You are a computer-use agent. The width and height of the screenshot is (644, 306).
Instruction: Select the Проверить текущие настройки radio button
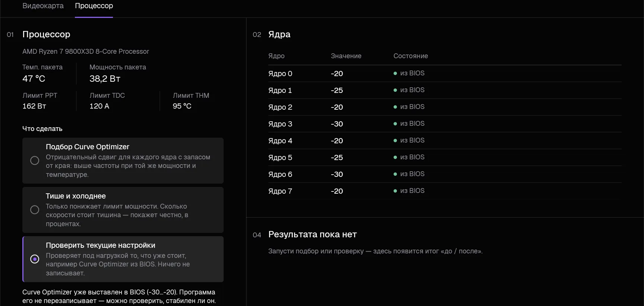(35, 259)
